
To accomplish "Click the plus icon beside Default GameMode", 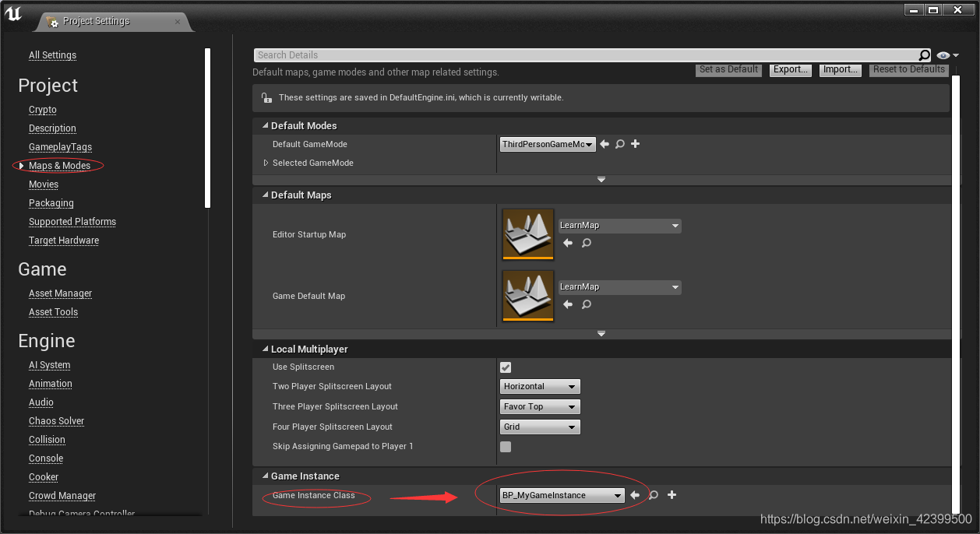I will point(635,144).
